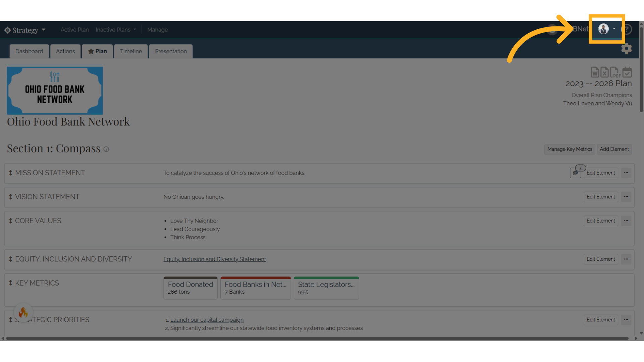Open the plan settings gear icon

[x=626, y=49]
